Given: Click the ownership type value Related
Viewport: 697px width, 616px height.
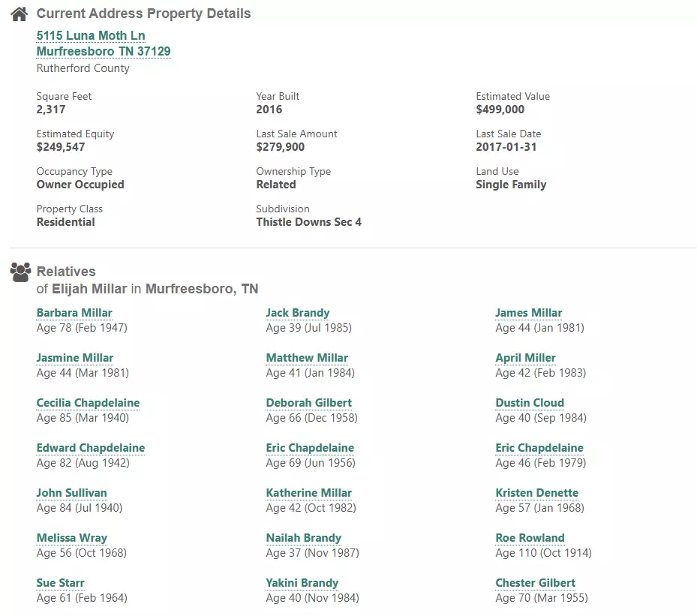Looking at the screenshot, I should pyautogui.click(x=276, y=185).
